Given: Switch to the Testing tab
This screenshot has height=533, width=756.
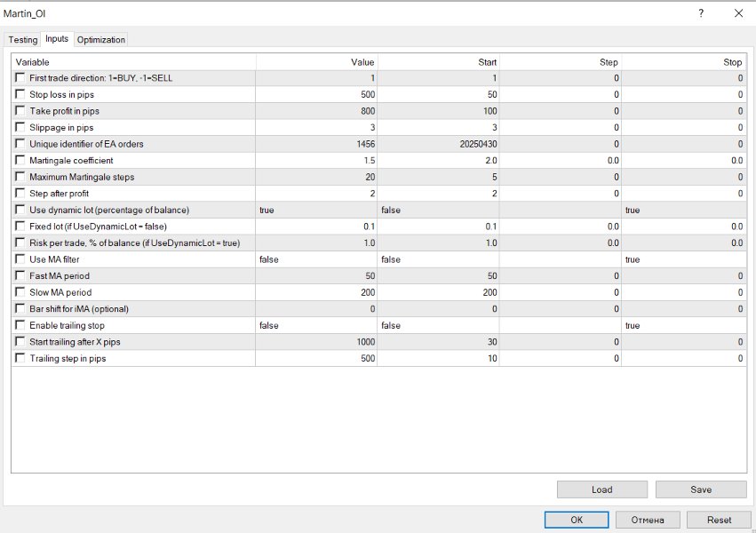Looking at the screenshot, I should (23, 39).
